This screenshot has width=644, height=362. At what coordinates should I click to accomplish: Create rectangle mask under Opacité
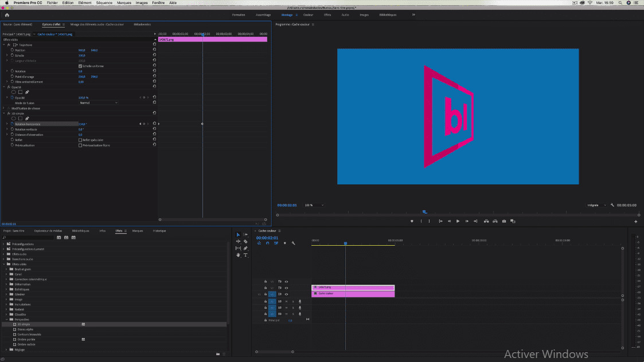click(20, 92)
